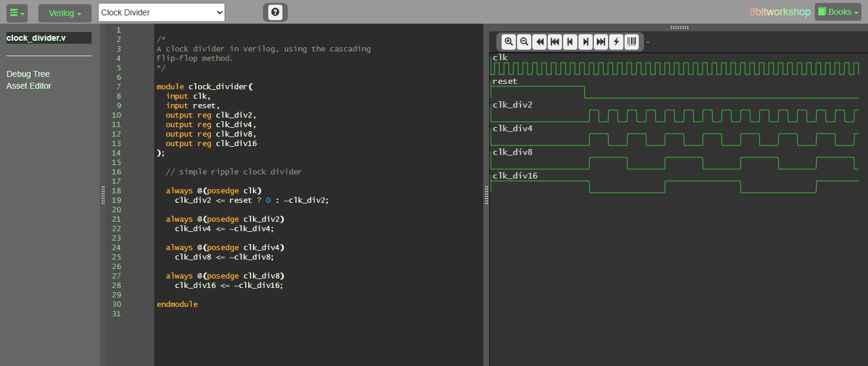
Task: Click the double-arrow rewind icon
Action: [539, 41]
